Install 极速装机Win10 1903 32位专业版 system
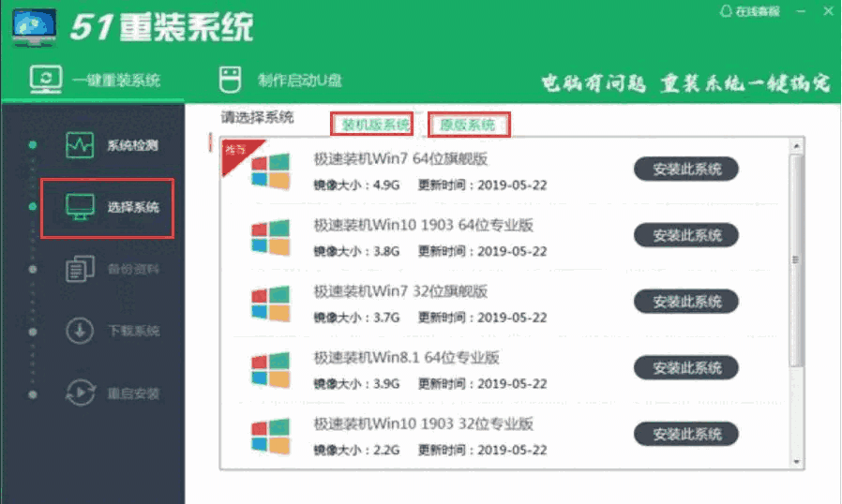Screen dimensions: 842x504 click(685, 435)
